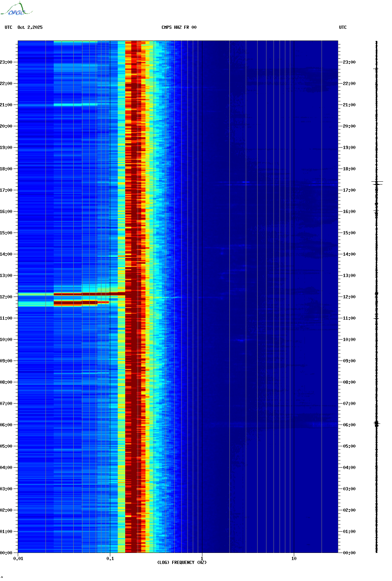Click the left axis 21:00 time label
Viewport: 392px width, 581px height.
point(6,105)
